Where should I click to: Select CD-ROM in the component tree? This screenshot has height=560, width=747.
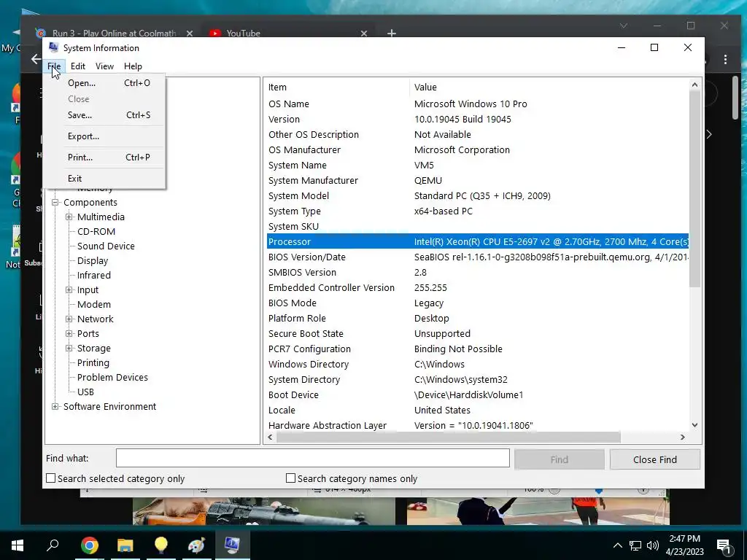click(96, 231)
